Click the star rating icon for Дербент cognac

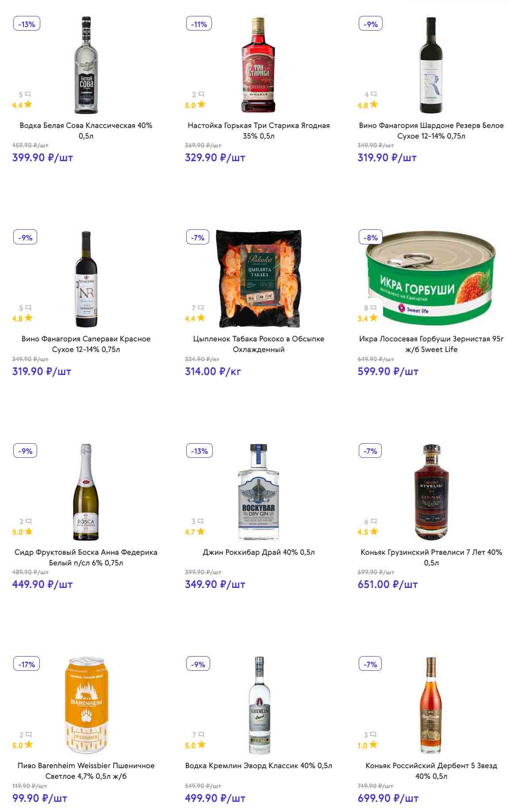click(374, 745)
